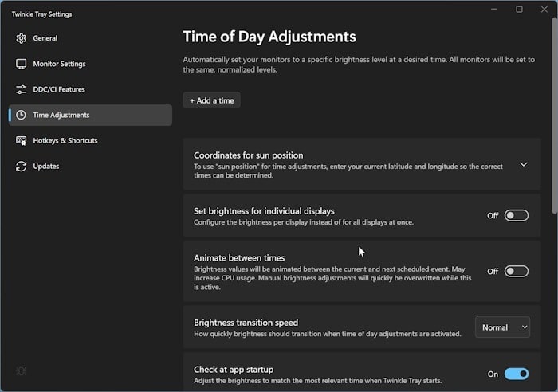Click the Hotkeys & Shortcuts keyboard icon
Screen dimensions: 558x392
point(21,140)
